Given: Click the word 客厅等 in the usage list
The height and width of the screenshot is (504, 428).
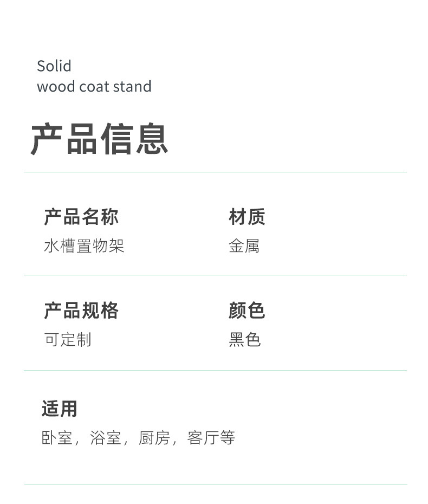Looking at the screenshot, I should click(x=211, y=438).
